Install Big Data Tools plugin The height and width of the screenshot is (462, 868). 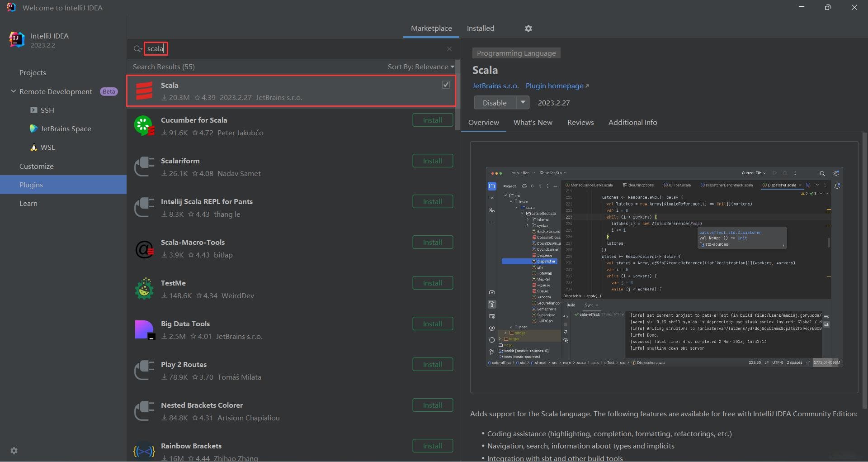tap(433, 324)
